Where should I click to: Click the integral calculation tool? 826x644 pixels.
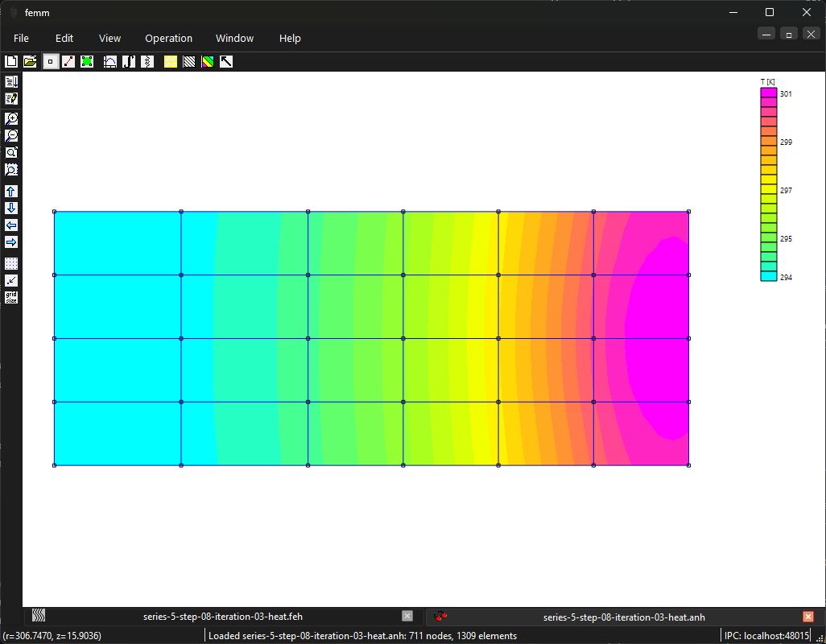129,62
